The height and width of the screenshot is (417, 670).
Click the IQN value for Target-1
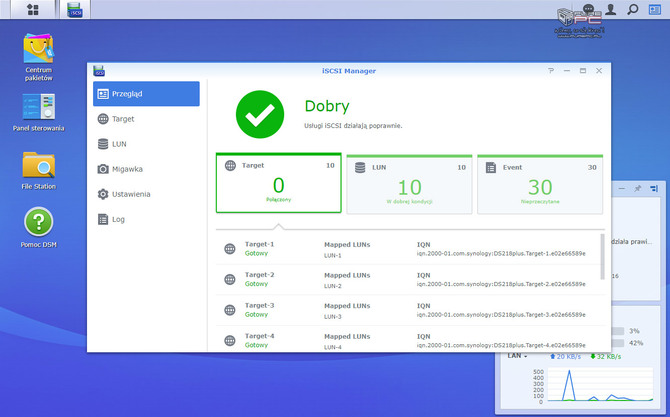coord(501,254)
